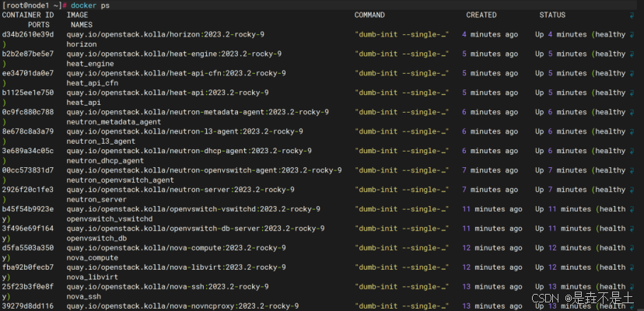Select container ID ee34701da0e7
Screen dimensions: 644x311
pyautogui.click(x=28, y=73)
